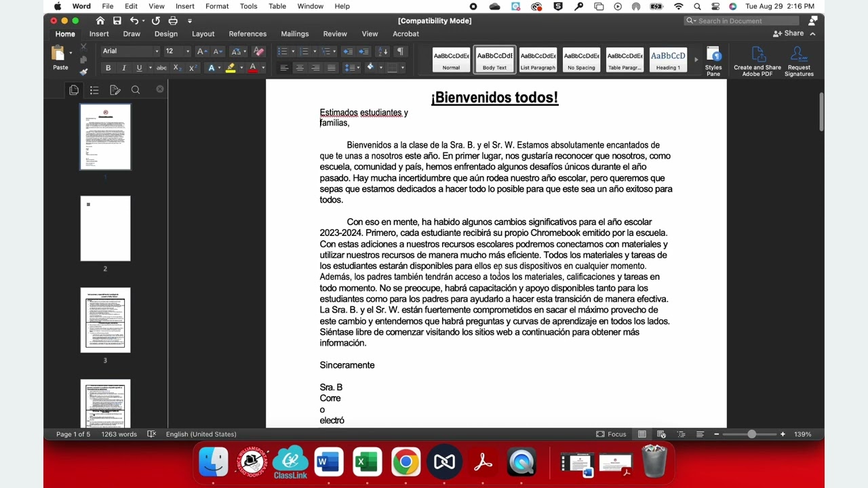The height and width of the screenshot is (488, 868).
Task: Open the sidebar search magnifier
Action: coord(136,89)
